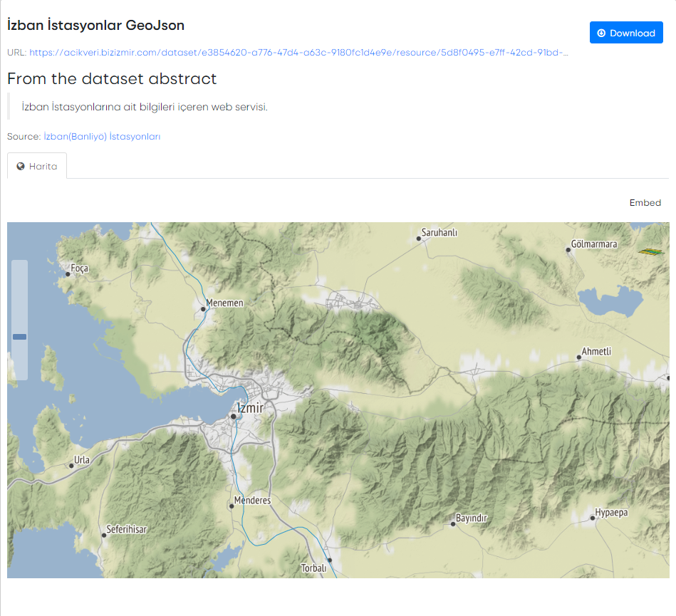Click the top of the zoom bar
Image resolution: width=676 pixels, height=616 pixels.
19,265
